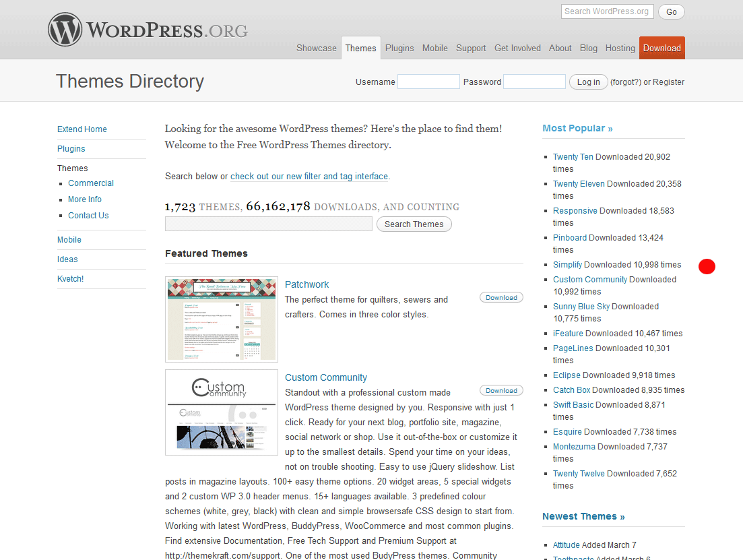Open More Info sidebar link

click(84, 199)
